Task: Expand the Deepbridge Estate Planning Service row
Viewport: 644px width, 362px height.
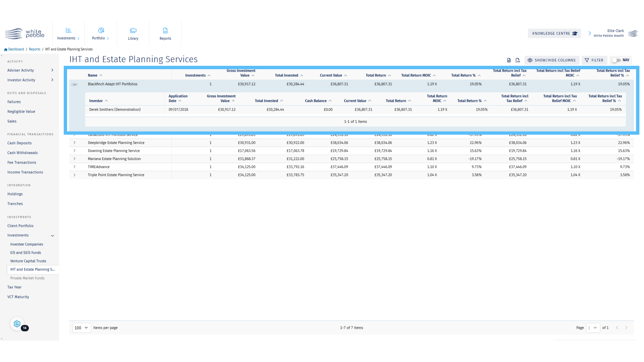Action: (74, 143)
